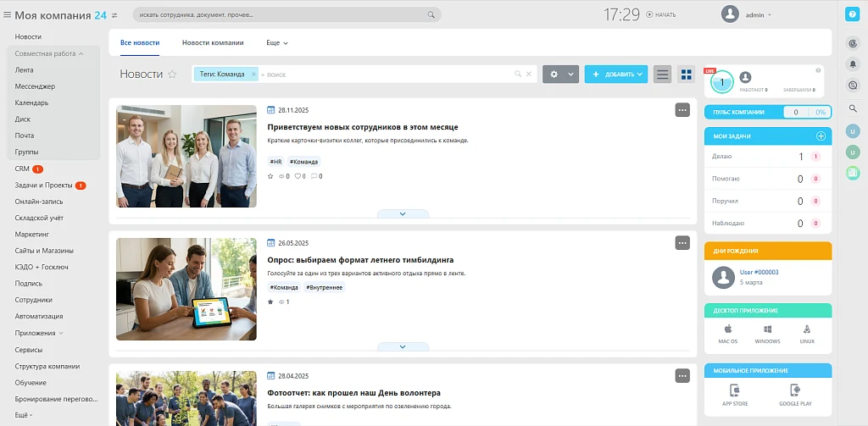Viewport: 868px width, 426px height.
Task: Click the live timer circle showing 1
Action: 722,82
